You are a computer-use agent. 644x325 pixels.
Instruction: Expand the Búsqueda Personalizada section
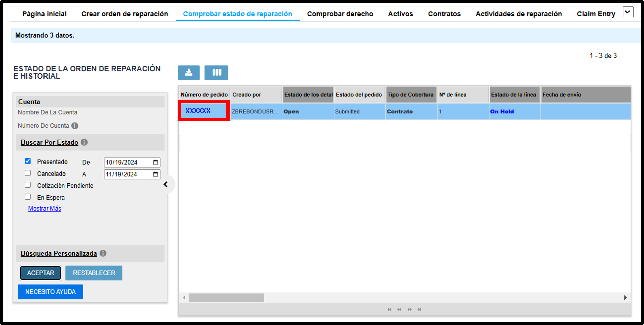[x=59, y=253]
